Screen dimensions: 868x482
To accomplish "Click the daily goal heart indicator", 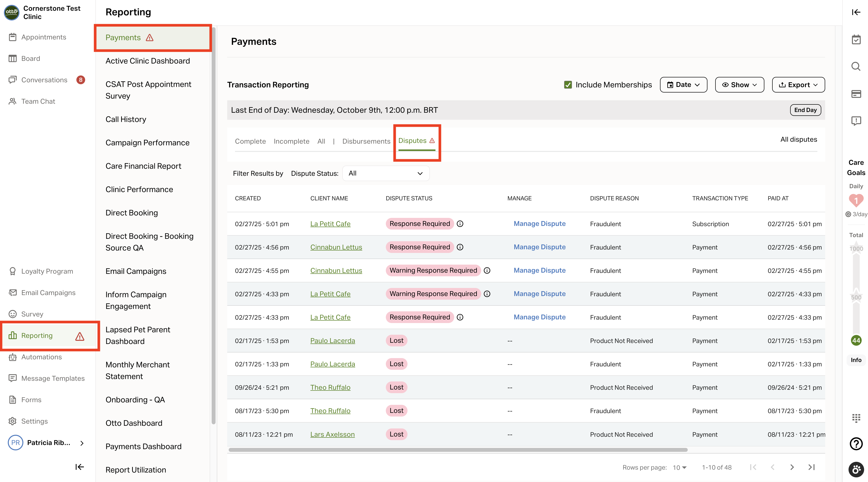I will [x=856, y=200].
